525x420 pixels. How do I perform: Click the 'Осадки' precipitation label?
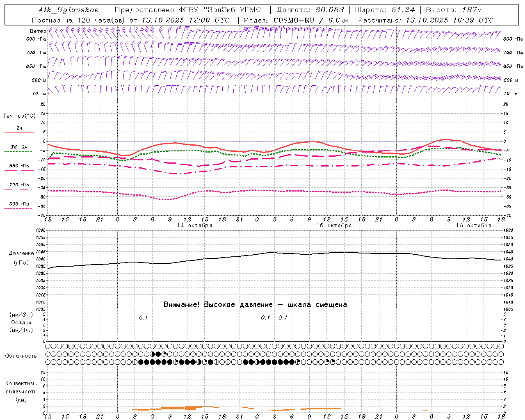tap(21, 322)
